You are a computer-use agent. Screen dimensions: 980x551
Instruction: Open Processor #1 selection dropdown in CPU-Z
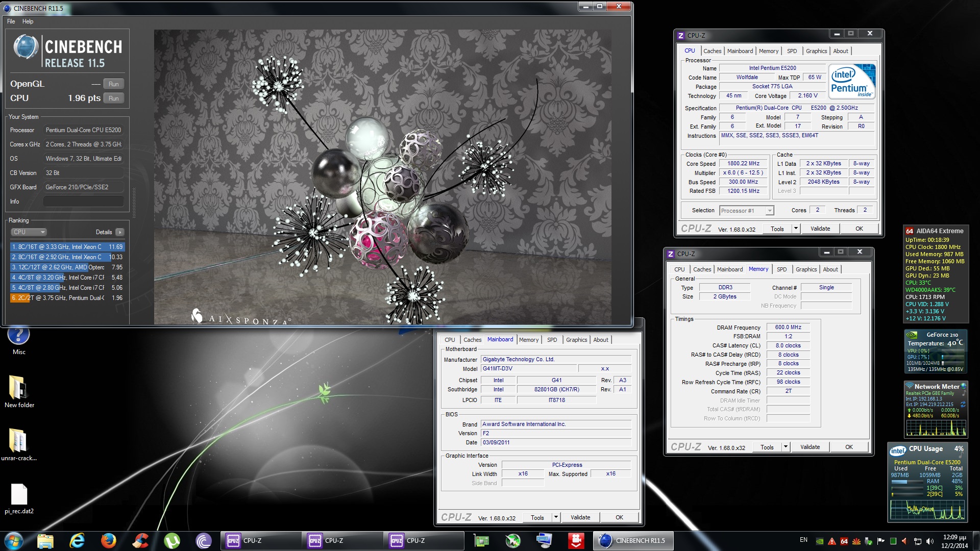[747, 211]
